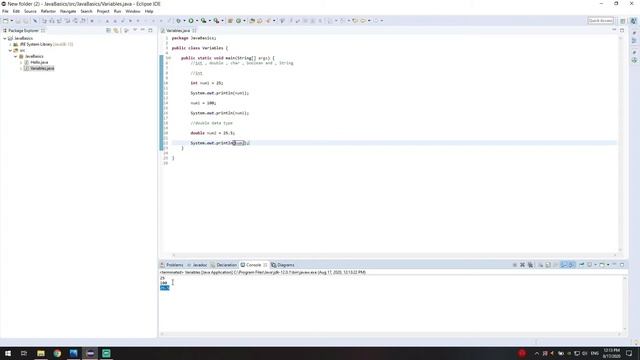This screenshot has height=360, width=640.
Task: Click the External Tools run icon
Action: (216, 20)
